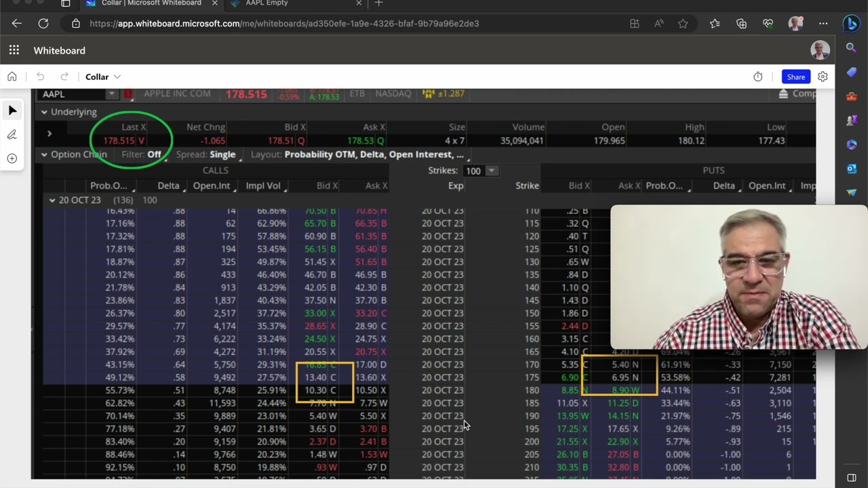Toggle the vertical tabs button
Image resolution: width=868 pixels, height=488 pixels.
click(66, 3)
